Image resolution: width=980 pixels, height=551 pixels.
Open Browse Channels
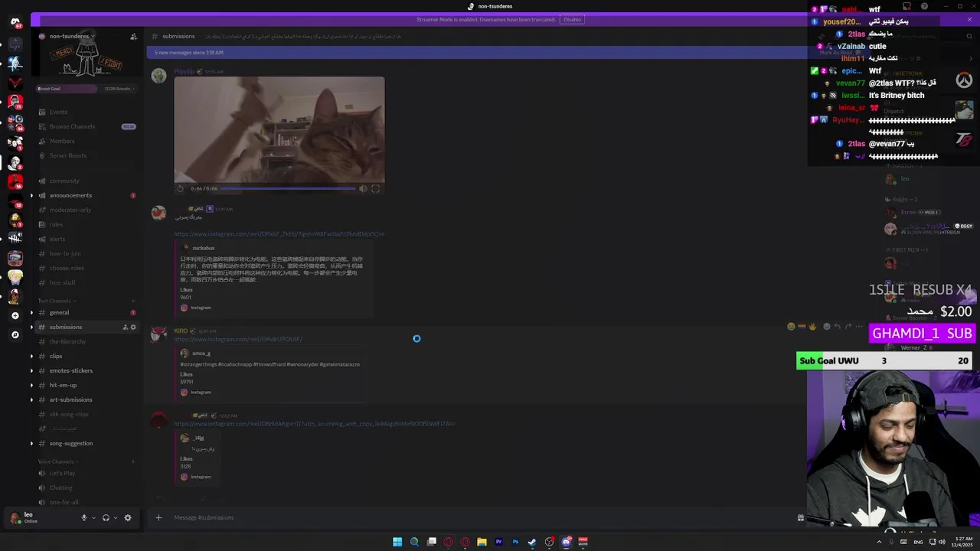coord(87,126)
